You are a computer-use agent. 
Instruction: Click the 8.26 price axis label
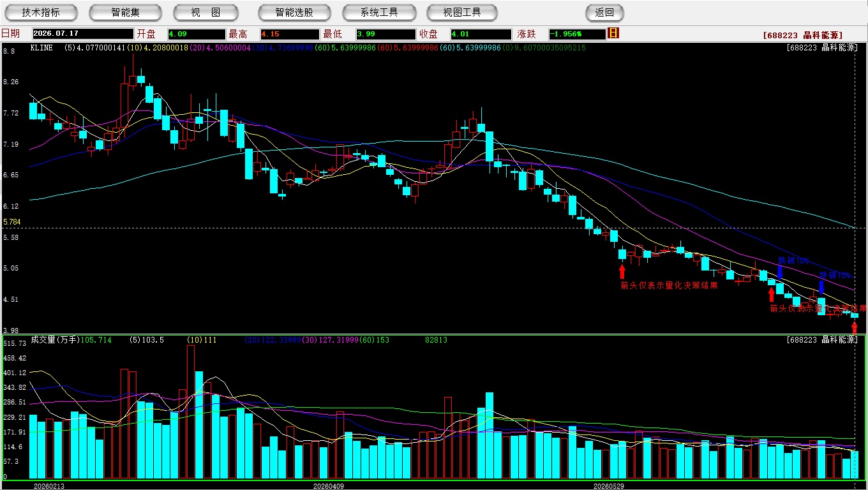click(x=11, y=82)
